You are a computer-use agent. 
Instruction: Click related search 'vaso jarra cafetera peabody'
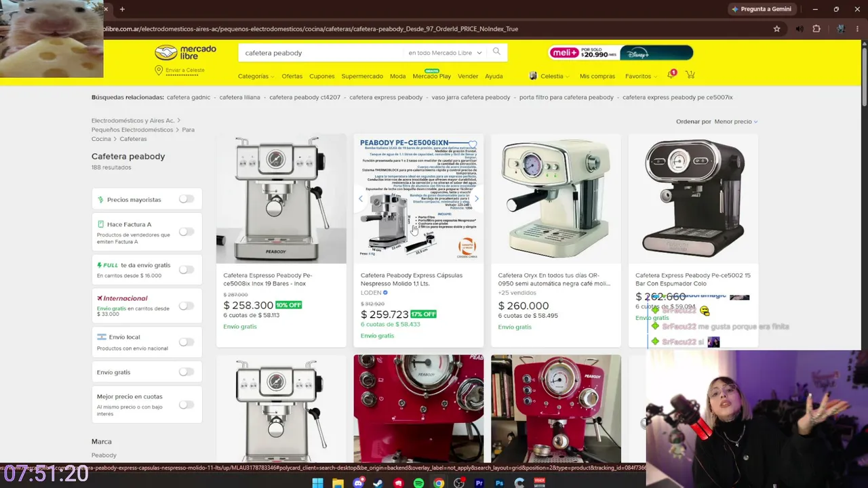471,97
